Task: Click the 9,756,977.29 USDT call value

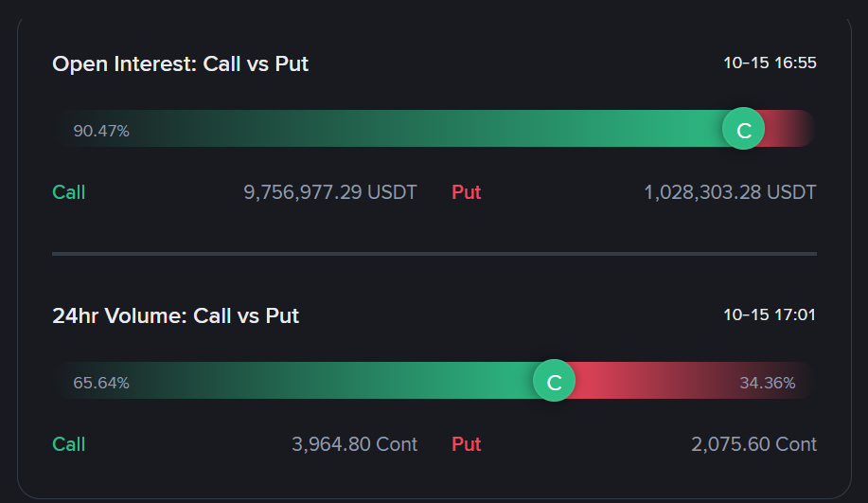Action: pyautogui.click(x=330, y=192)
